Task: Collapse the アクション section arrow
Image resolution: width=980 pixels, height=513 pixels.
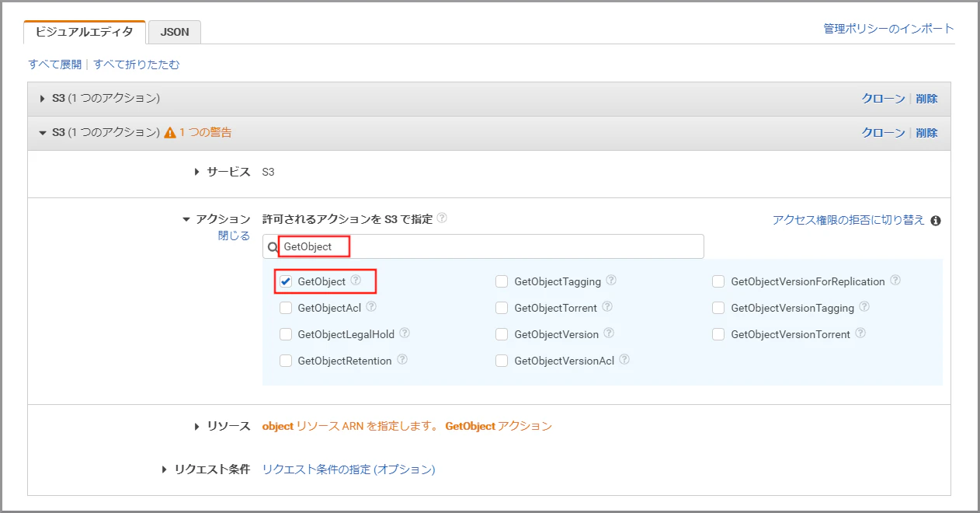Action: pyautogui.click(x=186, y=219)
